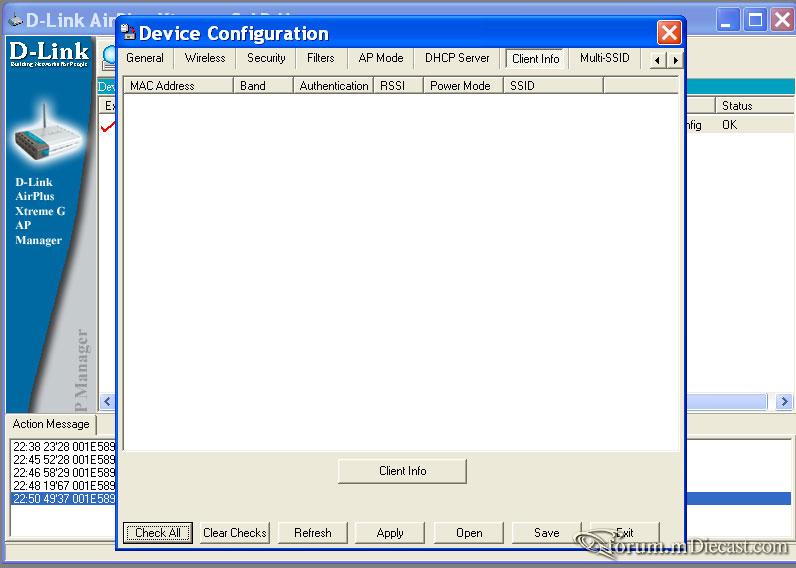Select highlighted log entry 22:50 49'37
The image size is (796, 568).
click(x=64, y=499)
